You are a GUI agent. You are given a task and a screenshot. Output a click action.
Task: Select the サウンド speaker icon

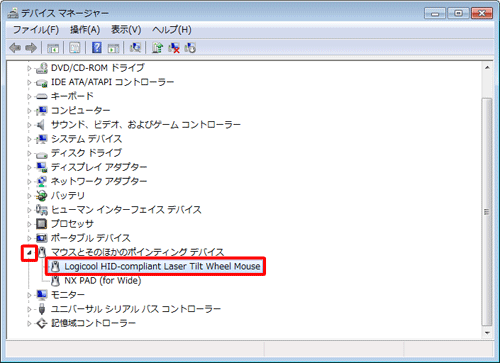pos(41,125)
